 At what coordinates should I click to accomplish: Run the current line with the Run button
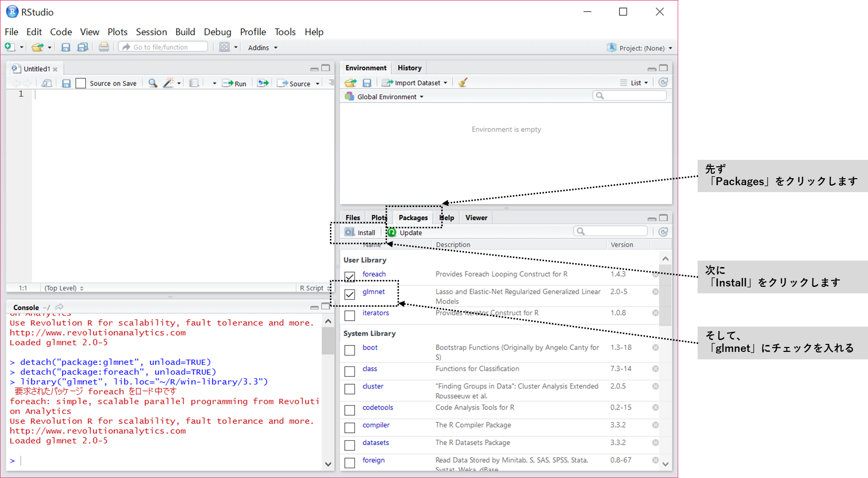(x=235, y=83)
